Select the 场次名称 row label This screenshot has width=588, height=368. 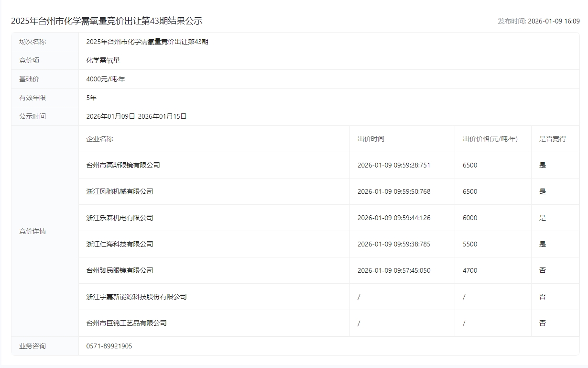[33, 42]
